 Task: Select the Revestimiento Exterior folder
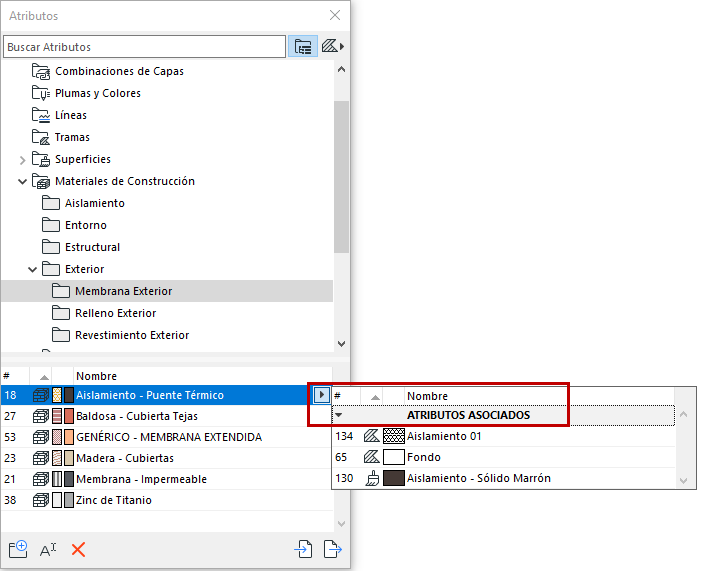(132, 335)
